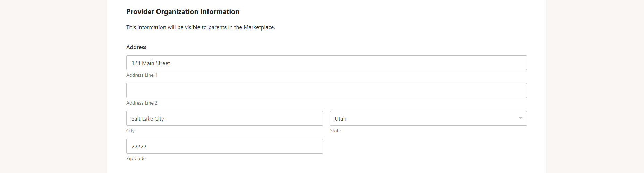The height and width of the screenshot is (173, 644).
Task: Click into the empty Address Line 2 field
Action: pyautogui.click(x=327, y=91)
